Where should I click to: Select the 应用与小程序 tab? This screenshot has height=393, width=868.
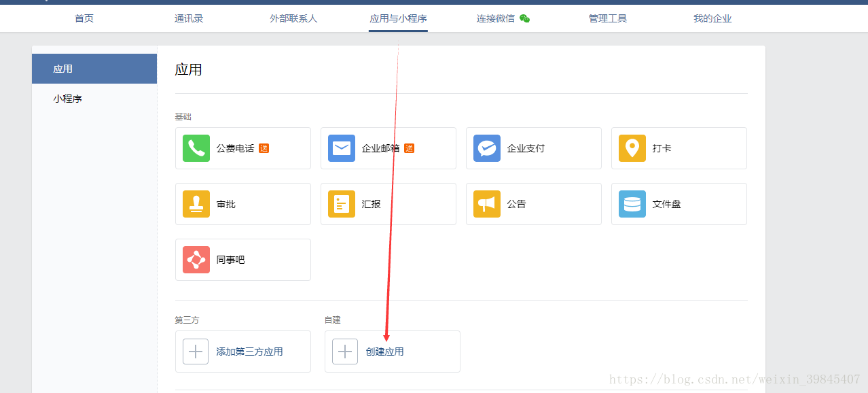pyautogui.click(x=398, y=18)
